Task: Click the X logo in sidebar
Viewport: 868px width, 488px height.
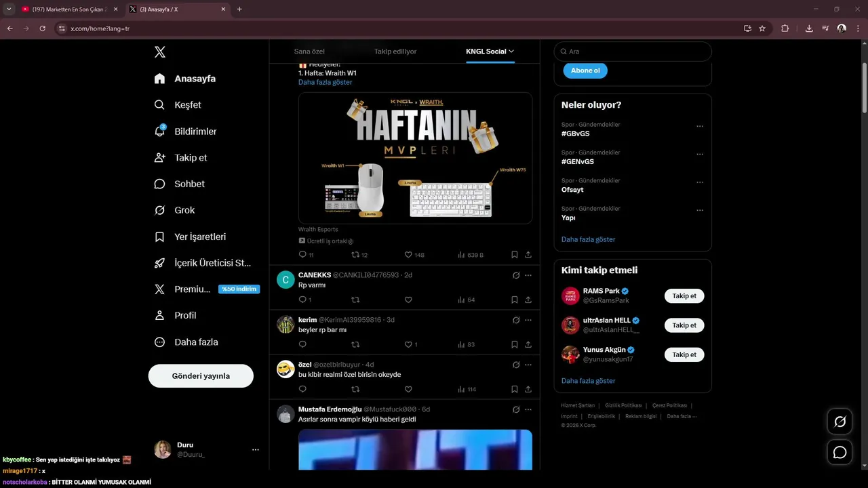Action: pyautogui.click(x=159, y=52)
